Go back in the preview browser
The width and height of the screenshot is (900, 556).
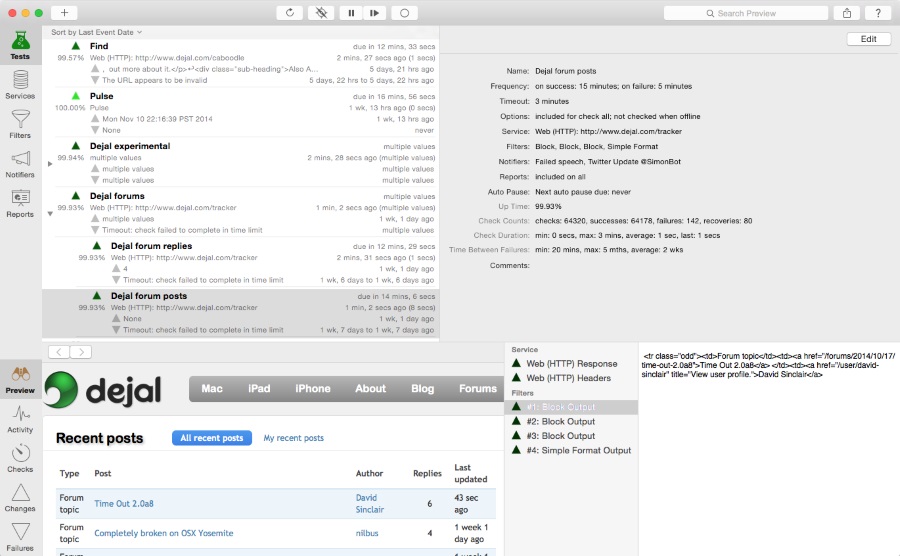point(59,352)
